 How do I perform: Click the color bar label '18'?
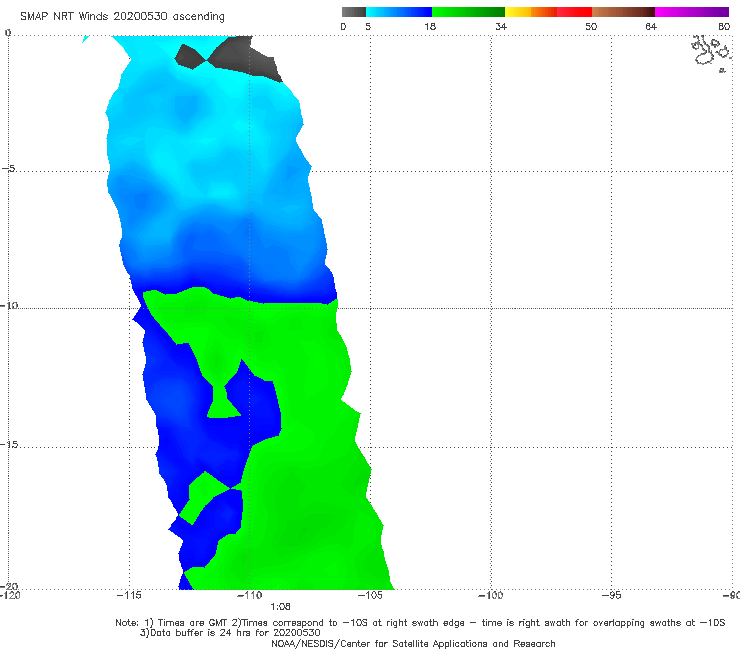point(430,27)
